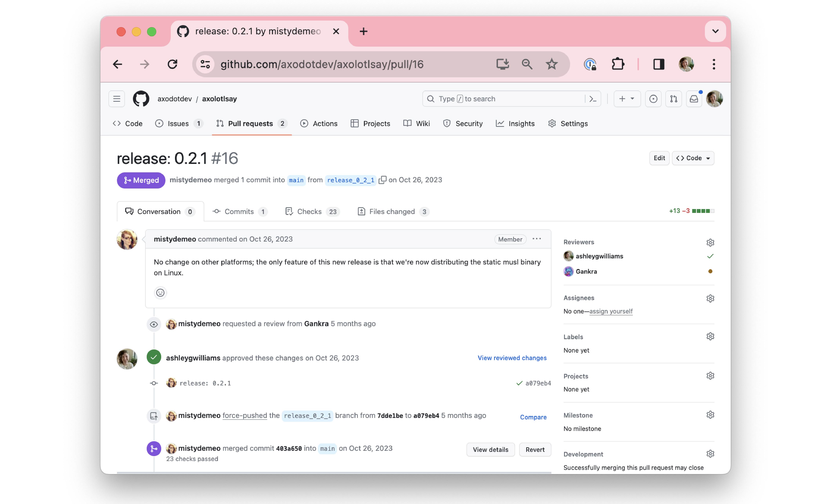Image resolution: width=831 pixels, height=504 pixels.
Task: Bookmark this page with the star
Action: coord(552,64)
